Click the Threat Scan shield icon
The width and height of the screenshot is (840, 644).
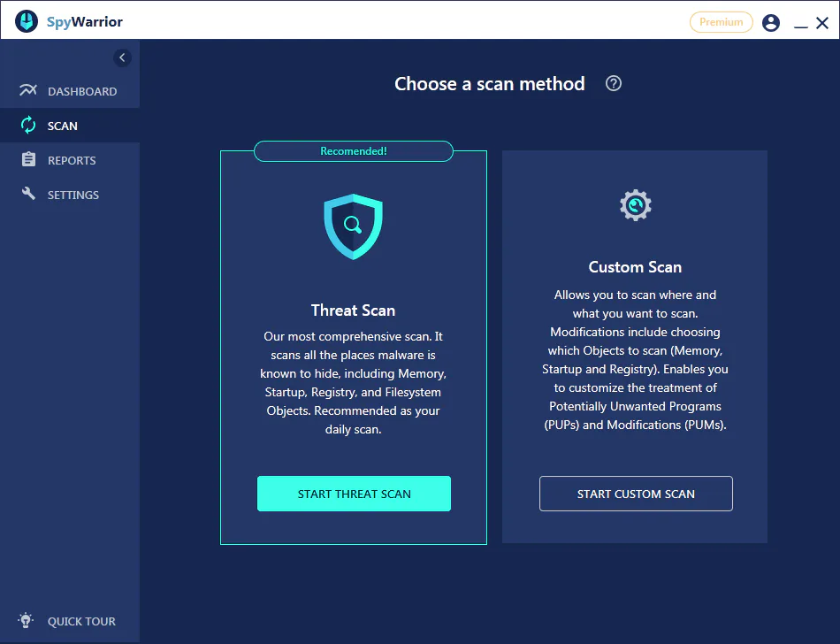pyautogui.click(x=353, y=226)
